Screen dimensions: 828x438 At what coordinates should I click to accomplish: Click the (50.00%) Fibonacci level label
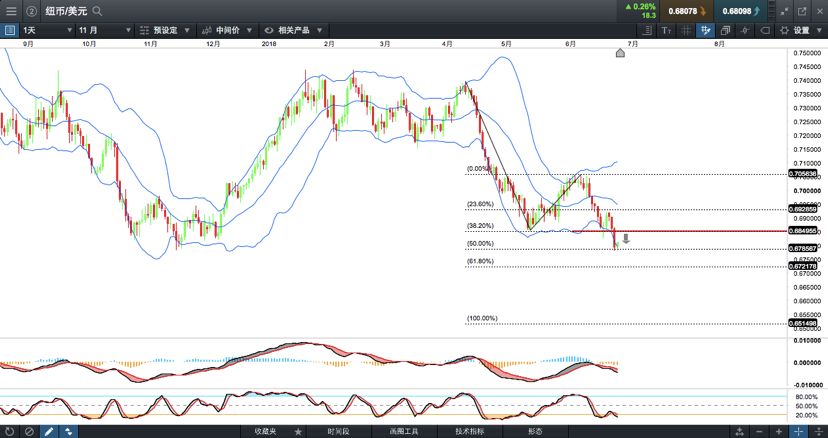click(x=480, y=244)
